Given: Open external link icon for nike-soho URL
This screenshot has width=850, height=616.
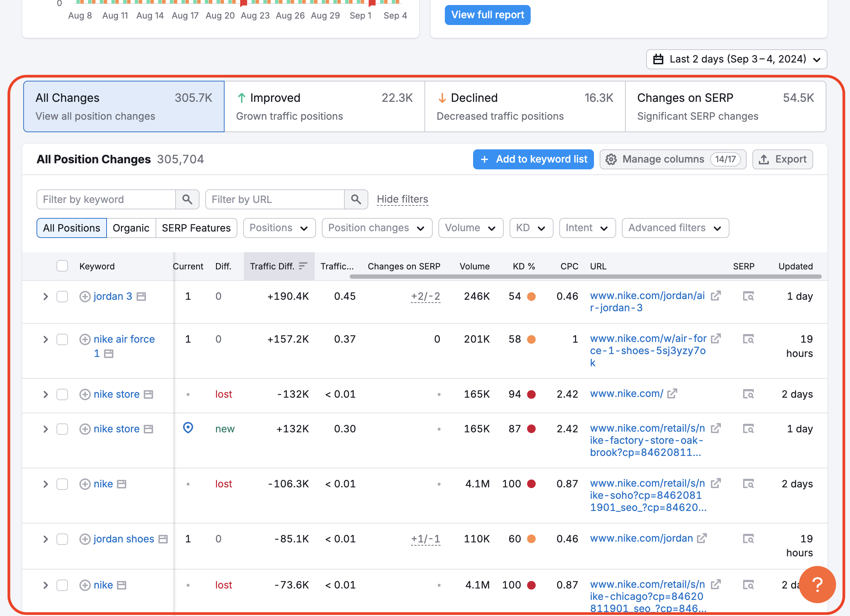Looking at the screenshot, I should (716, 483).
